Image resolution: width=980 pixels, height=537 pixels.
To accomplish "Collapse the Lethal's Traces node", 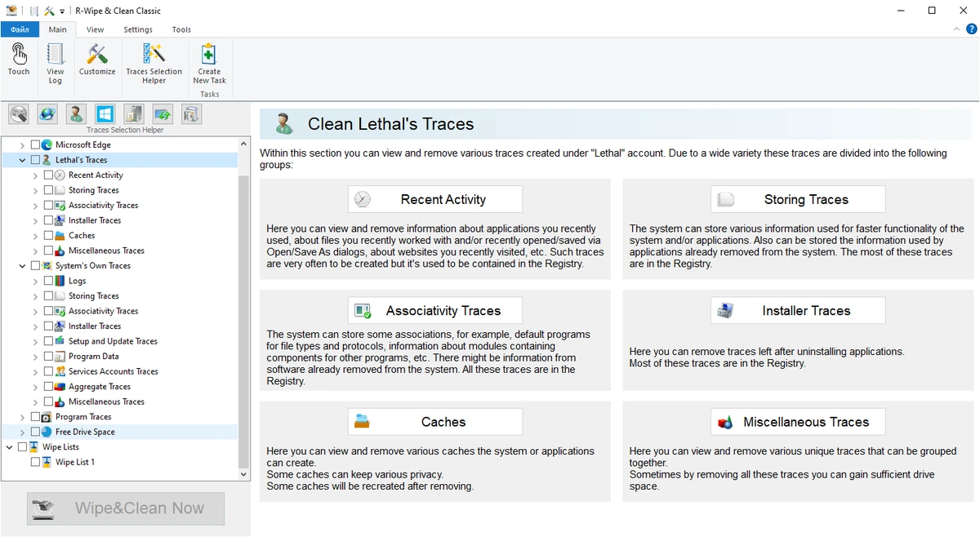I will pos(22,160).
